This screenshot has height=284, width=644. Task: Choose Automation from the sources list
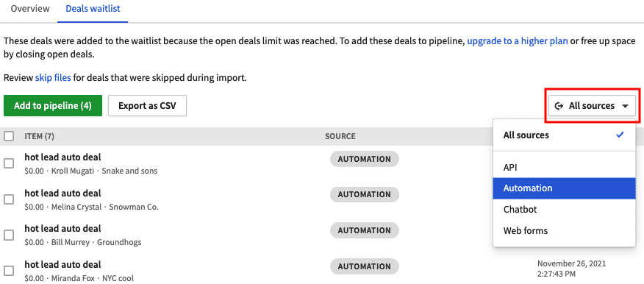[565, 188]
